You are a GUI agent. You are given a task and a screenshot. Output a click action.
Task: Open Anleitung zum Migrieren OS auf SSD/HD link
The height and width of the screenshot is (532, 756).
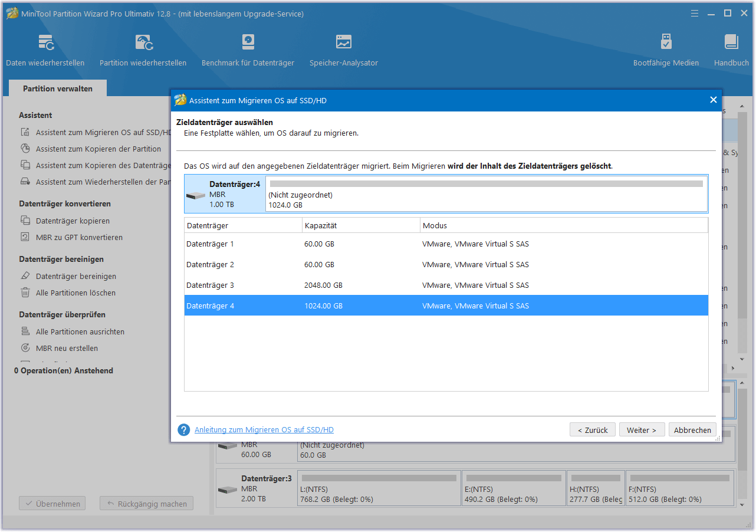pos(264,430)
